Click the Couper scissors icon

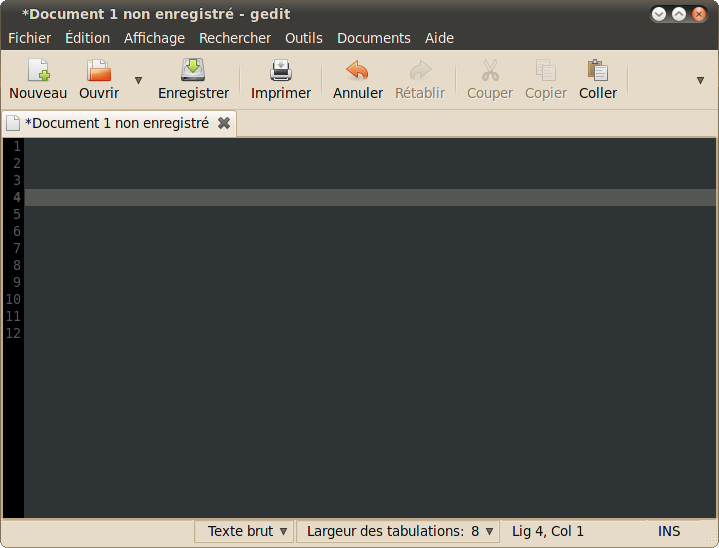point(490,71)
